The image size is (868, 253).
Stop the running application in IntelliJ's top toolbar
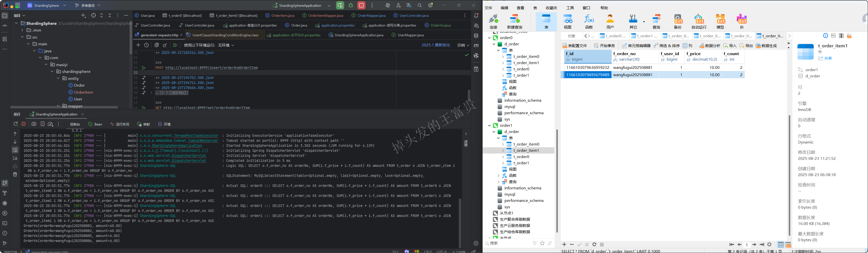click(361, 5)
